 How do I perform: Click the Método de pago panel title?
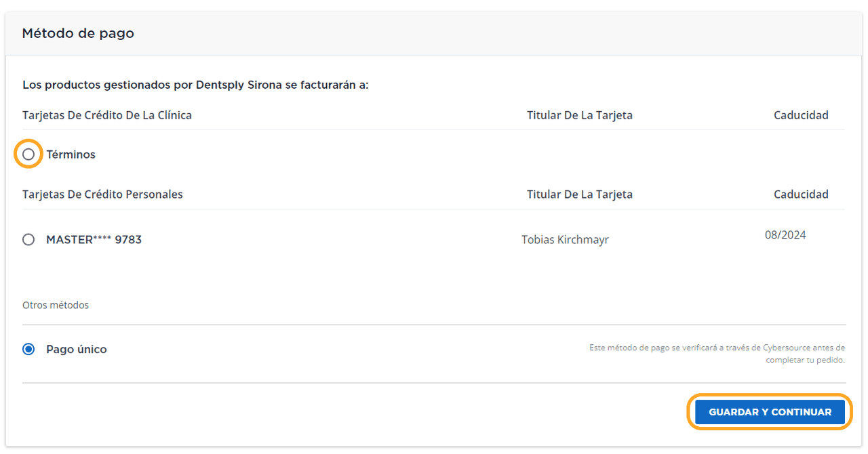tap(78, 33)
